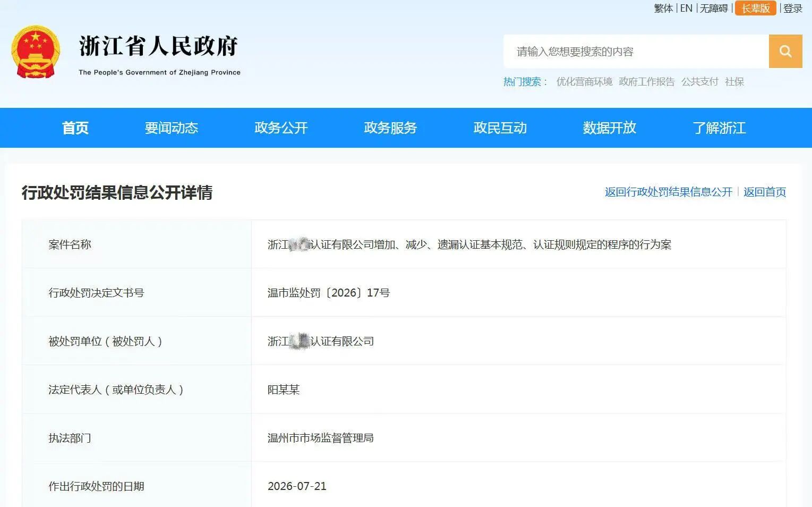Open the 数据开放 navigation tab
This screenshot has height=507, width=812.
click(609, 128)
